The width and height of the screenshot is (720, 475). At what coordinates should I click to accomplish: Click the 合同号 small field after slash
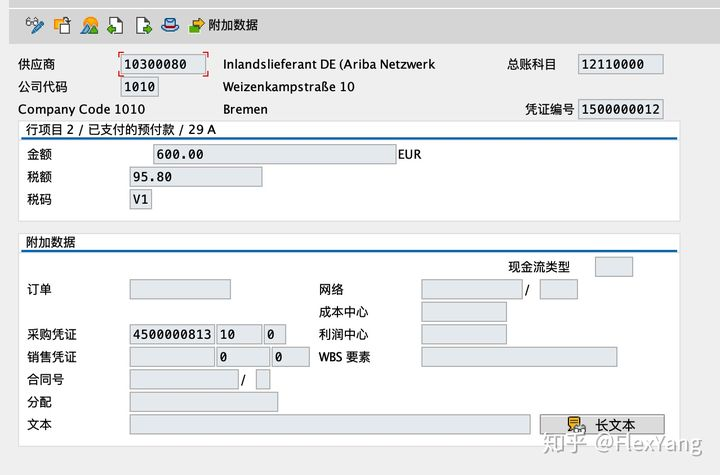pos(263,379)
